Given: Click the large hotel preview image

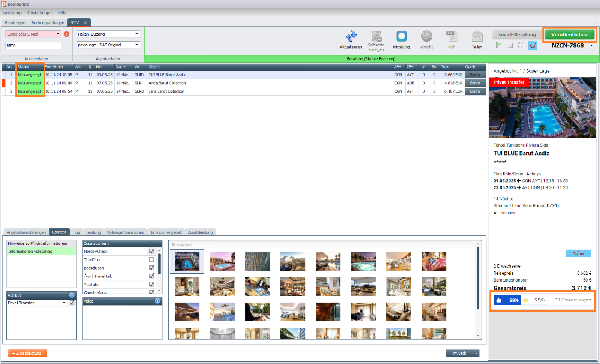Looking at the screenshot, I should tap(542, 108).
